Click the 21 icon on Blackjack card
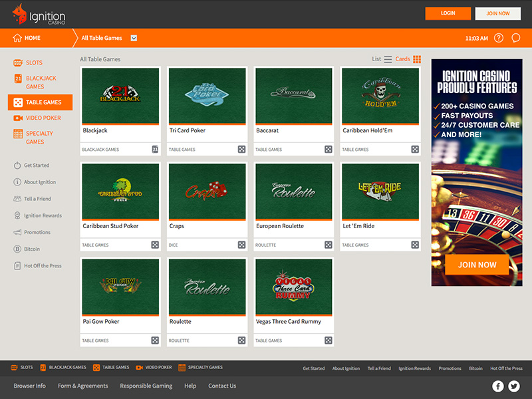Viewport: 532px width, 399px height. [x=155, y=149]
